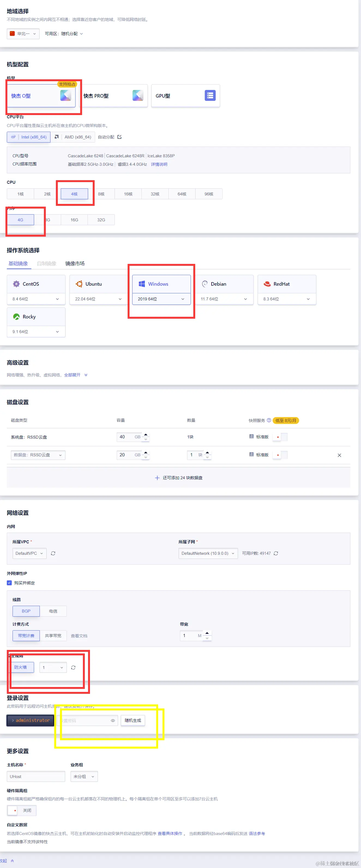This screenshot has width=361, height=868.
Task: Increase data disk quantity with up arrow
Action: (x=207, y=453)
